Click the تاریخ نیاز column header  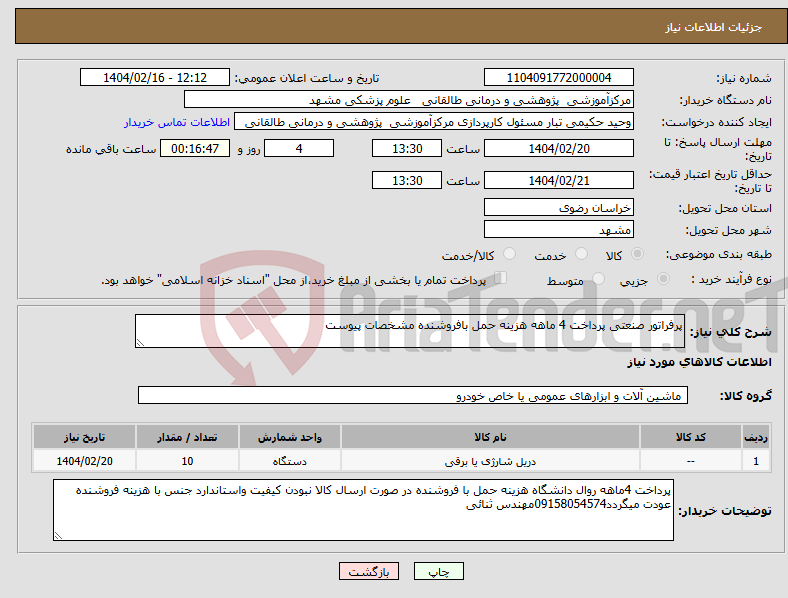[84, 437]
